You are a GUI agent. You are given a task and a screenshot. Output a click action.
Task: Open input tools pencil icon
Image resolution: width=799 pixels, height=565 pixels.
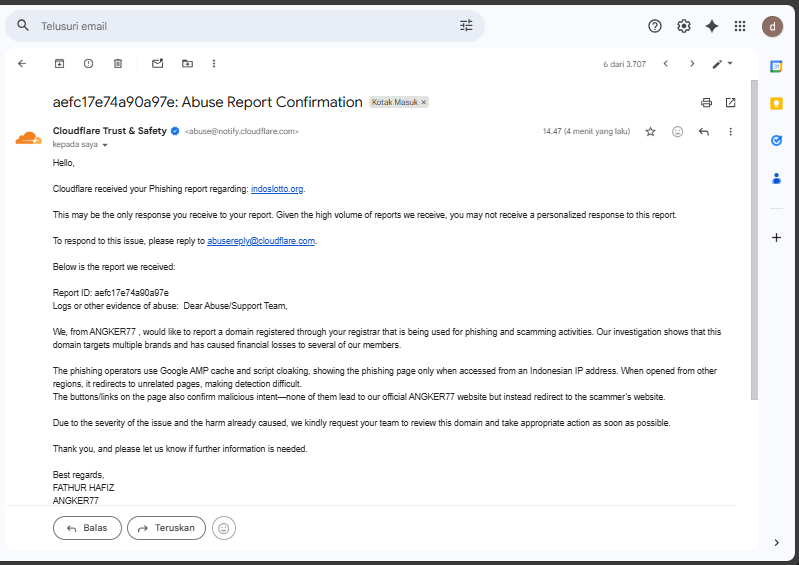coord(717,64)
